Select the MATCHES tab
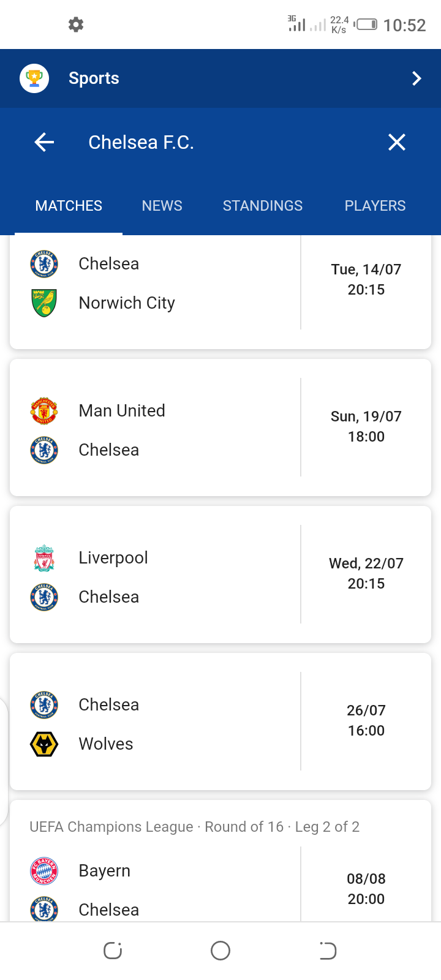Screen dimensions: 441x980 coord(69,206)
